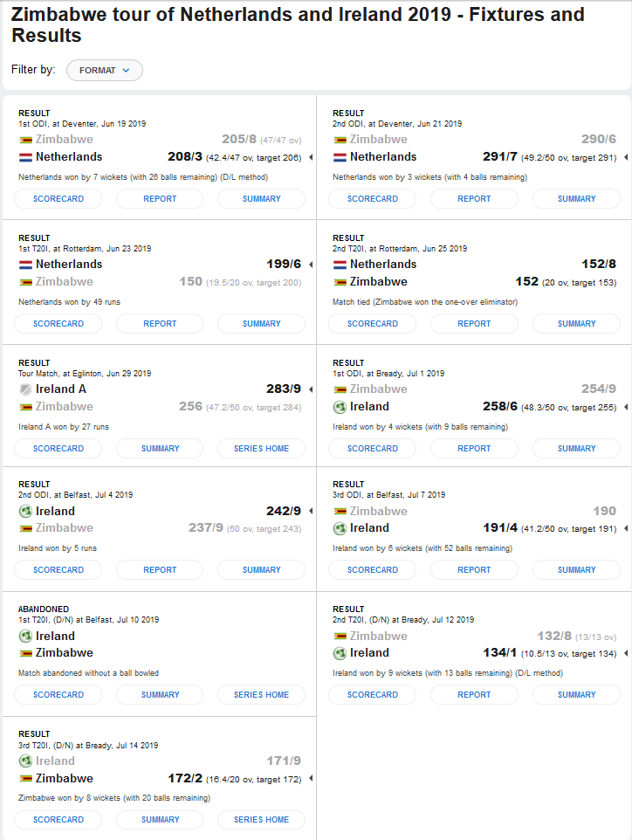Click Zimbabwe flag in 2nd ODI at Deventer

pos(340,140)
